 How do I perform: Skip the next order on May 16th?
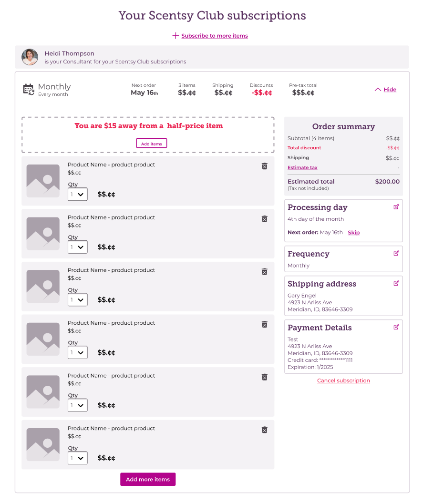click(x=353, y=233)
